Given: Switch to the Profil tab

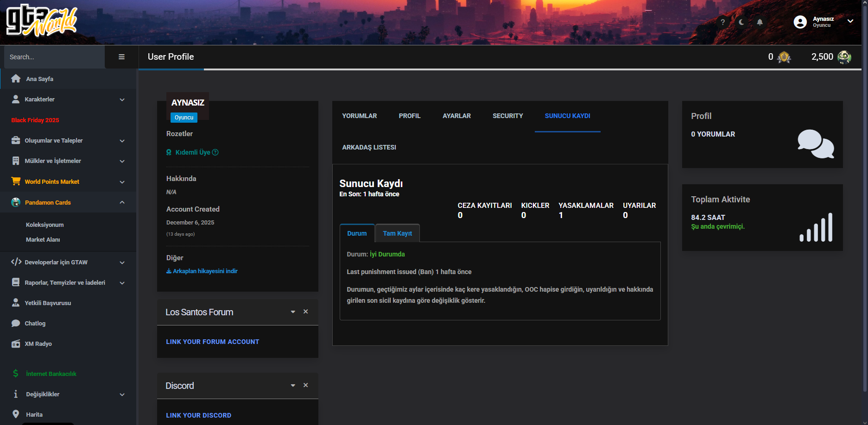Looking at the screenshot, I should point(410,116).
